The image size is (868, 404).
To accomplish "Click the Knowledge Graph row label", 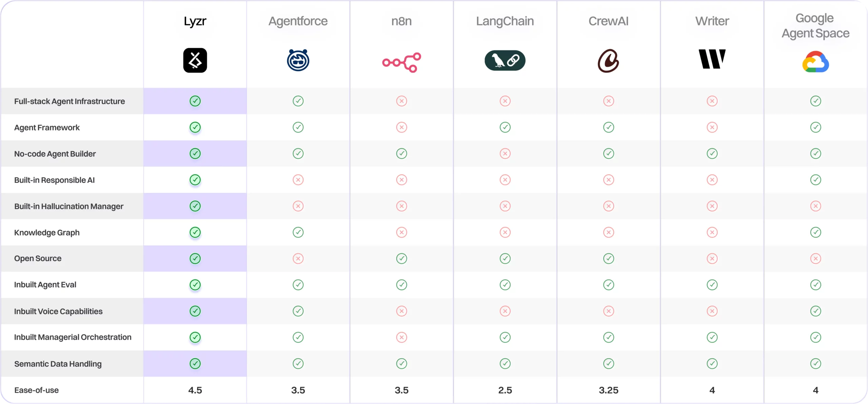I will tap(47, 233).
